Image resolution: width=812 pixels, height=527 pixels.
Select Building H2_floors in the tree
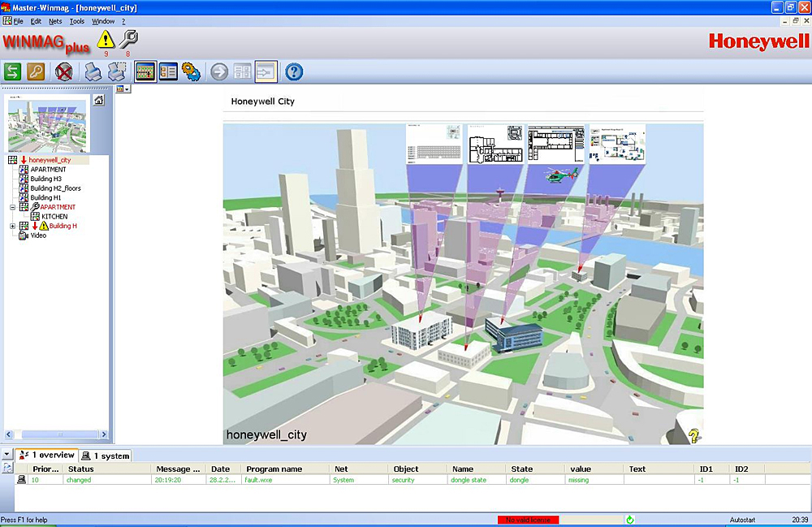[x=55, y=188]
